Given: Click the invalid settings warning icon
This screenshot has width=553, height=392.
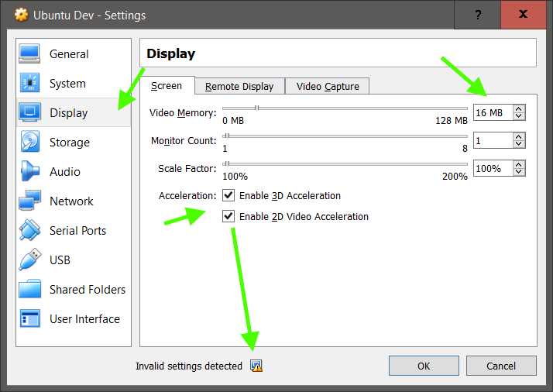Looking at the screenshot, I should 256,366.
